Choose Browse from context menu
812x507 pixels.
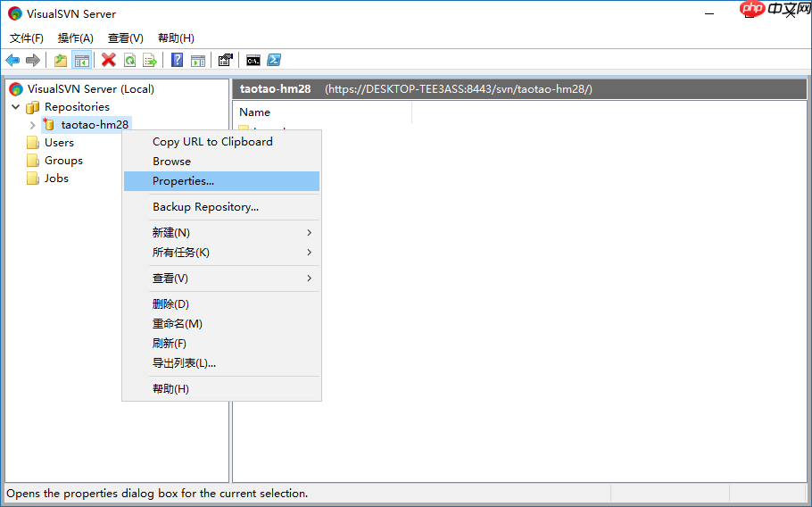tap(221, 161)
